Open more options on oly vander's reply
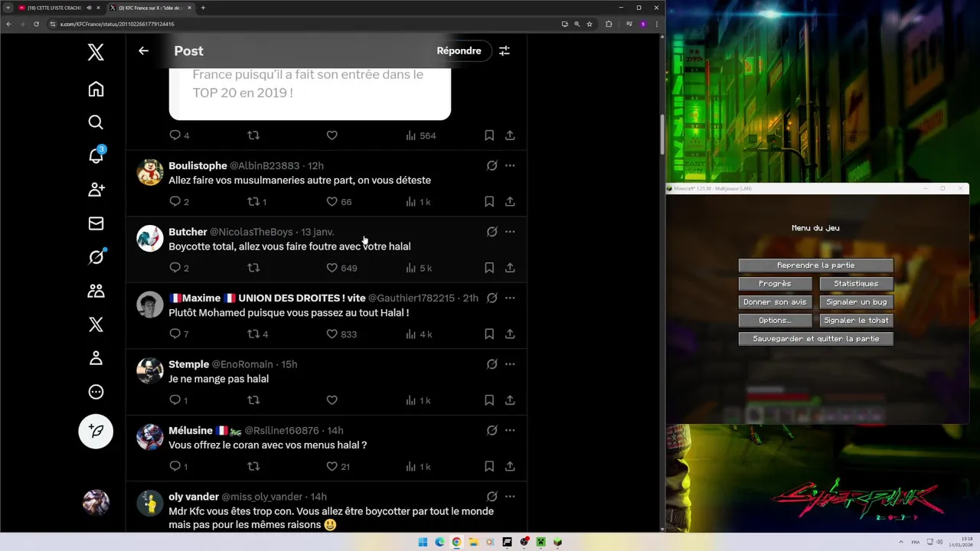Viewport: 980px width, 551px height. click(510, 497)
